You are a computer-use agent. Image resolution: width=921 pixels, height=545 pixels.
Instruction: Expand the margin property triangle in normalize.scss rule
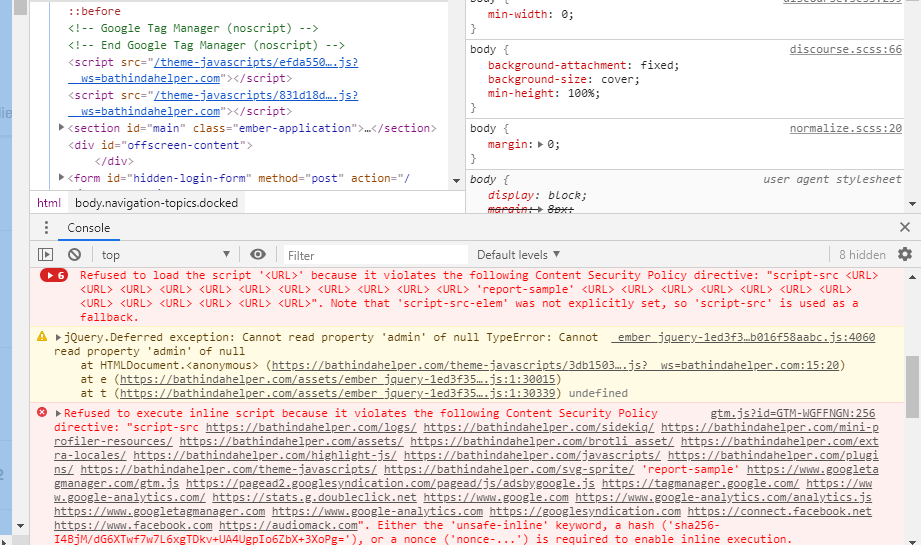[x=540, y=144]
